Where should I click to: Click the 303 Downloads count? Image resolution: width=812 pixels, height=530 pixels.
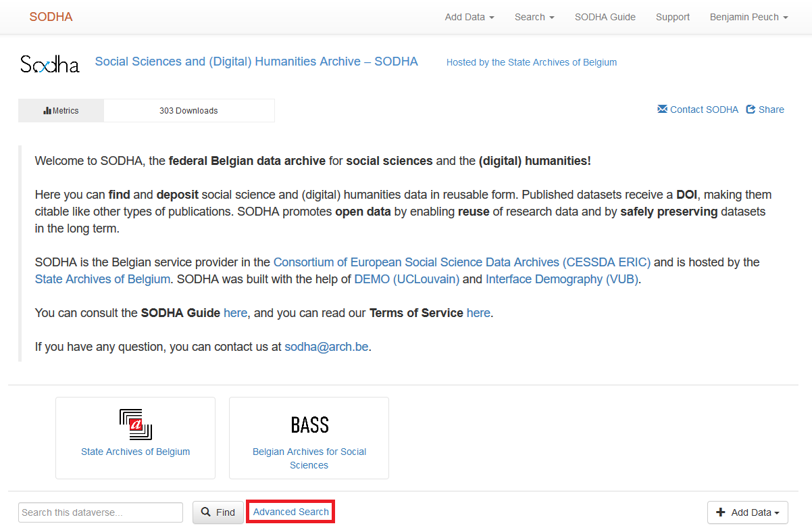(x=188, y=111)
